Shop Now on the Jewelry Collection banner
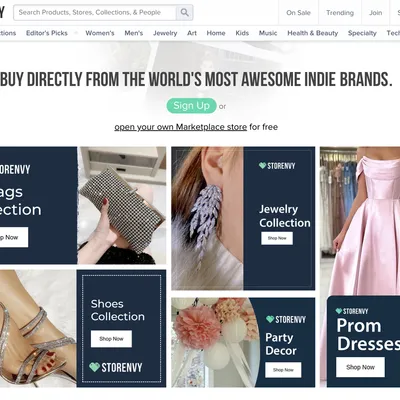The width and height of the screenshot is (400, 400). 277,238
